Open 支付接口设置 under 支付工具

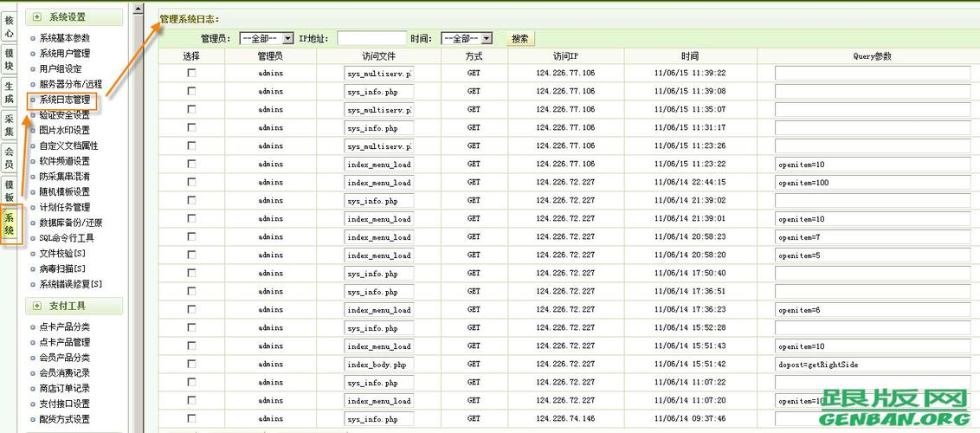(65, 404)
